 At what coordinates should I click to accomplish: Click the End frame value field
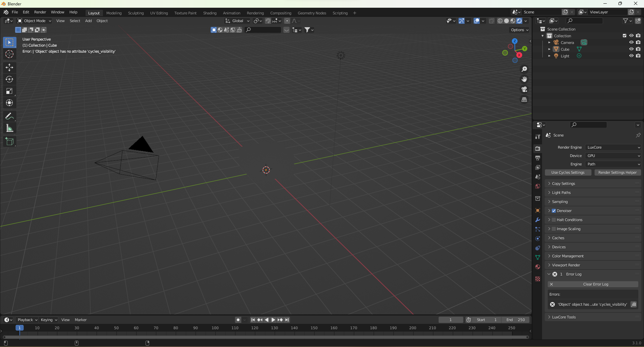[516, 320]
